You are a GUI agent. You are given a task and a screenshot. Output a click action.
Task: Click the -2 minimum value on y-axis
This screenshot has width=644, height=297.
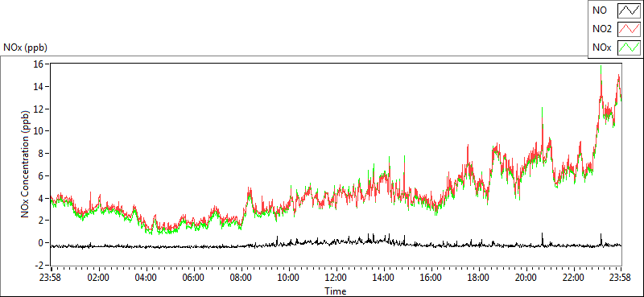pos(41,265)
